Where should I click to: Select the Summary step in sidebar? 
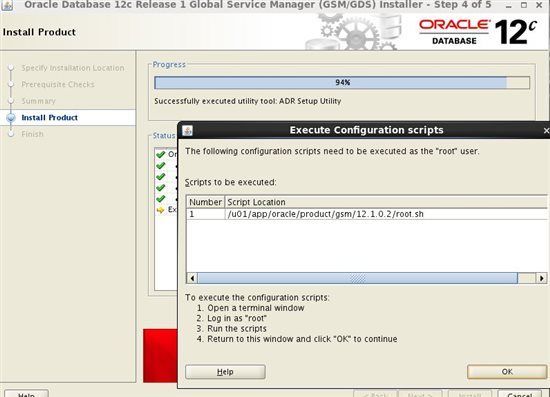click(x=38, y=101)
